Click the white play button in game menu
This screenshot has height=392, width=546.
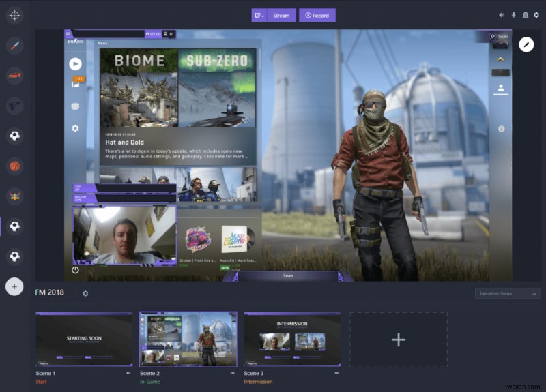click(75, 64)
